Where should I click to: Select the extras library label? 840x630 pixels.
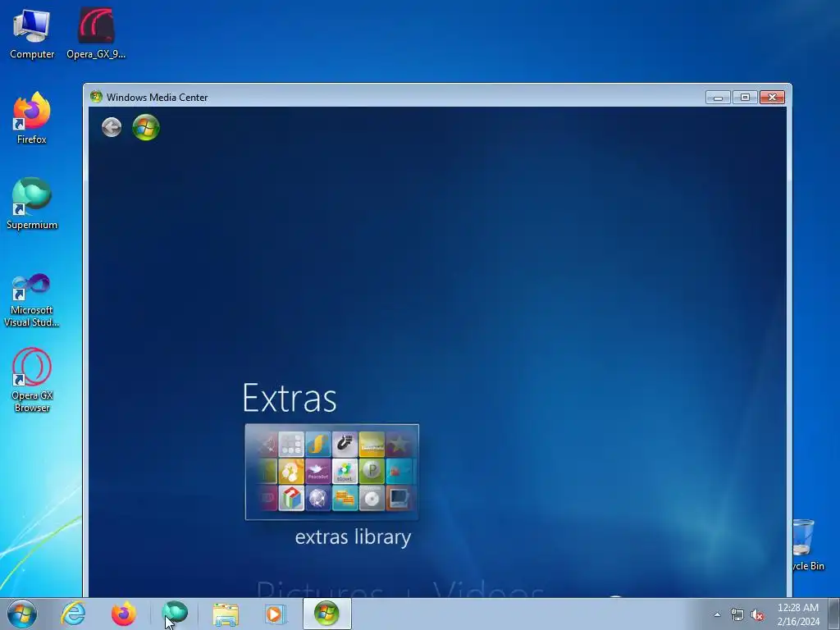pos(353,536)
